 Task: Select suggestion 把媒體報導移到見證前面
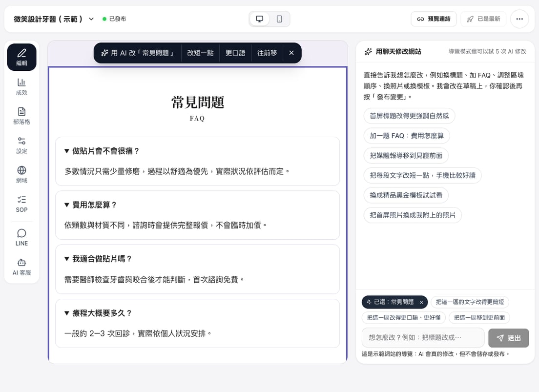pyautogui.click(x=406, y=155)
